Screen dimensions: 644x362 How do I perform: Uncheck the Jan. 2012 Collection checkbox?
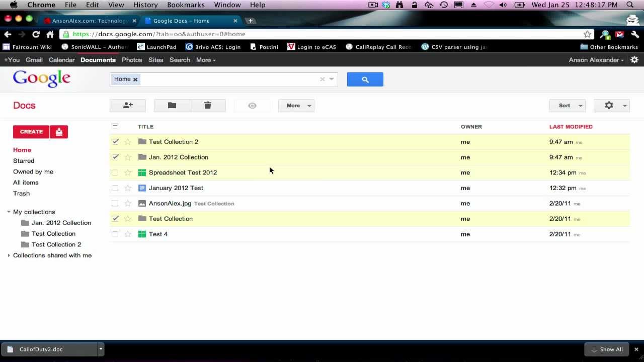(x=115, y=157)
